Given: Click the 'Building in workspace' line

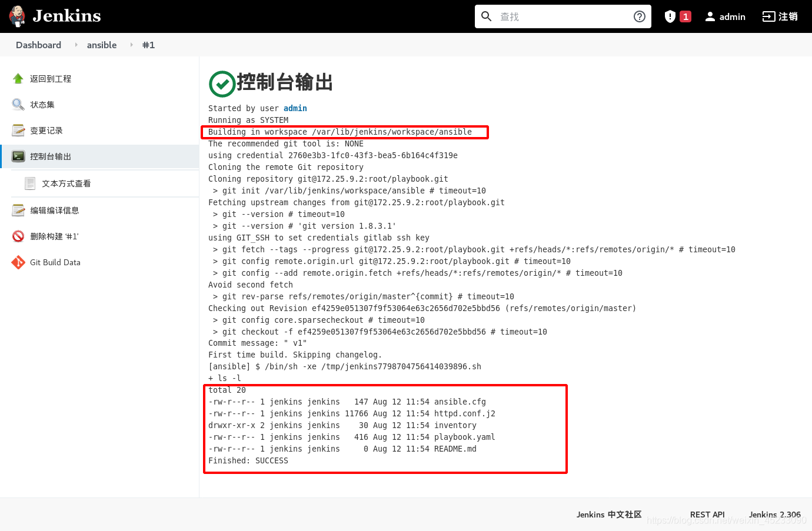Looking at the screenshot, I should click(340, 132).
